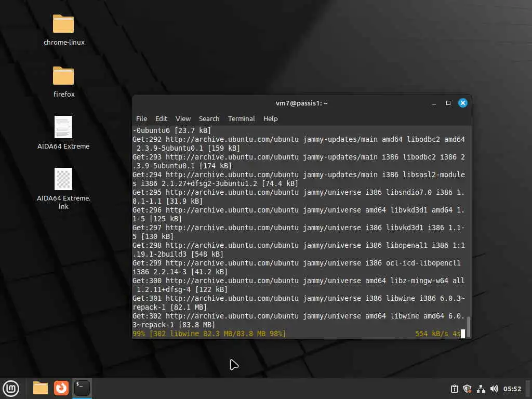Open the network connections tray icon
Screen dimensions: 532x399
click(481, 389)
